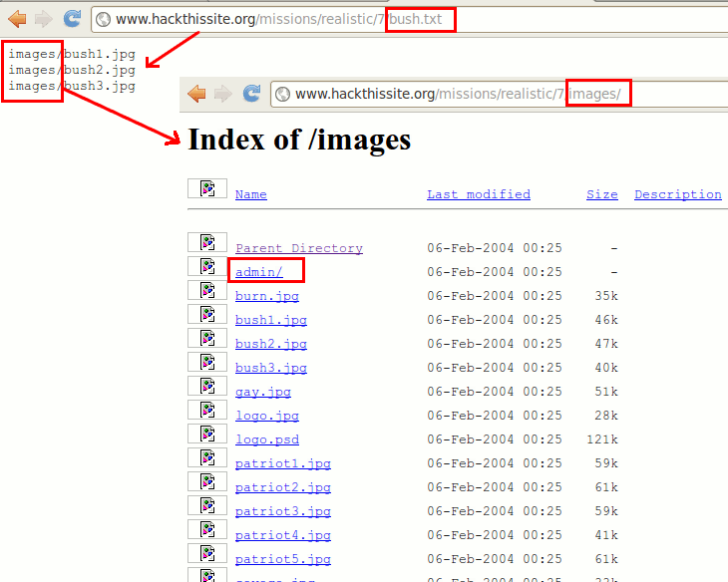Click the reload icon beside the images/ address bar
The height and width of the screenshot is (582, 728).
[252, 94]
